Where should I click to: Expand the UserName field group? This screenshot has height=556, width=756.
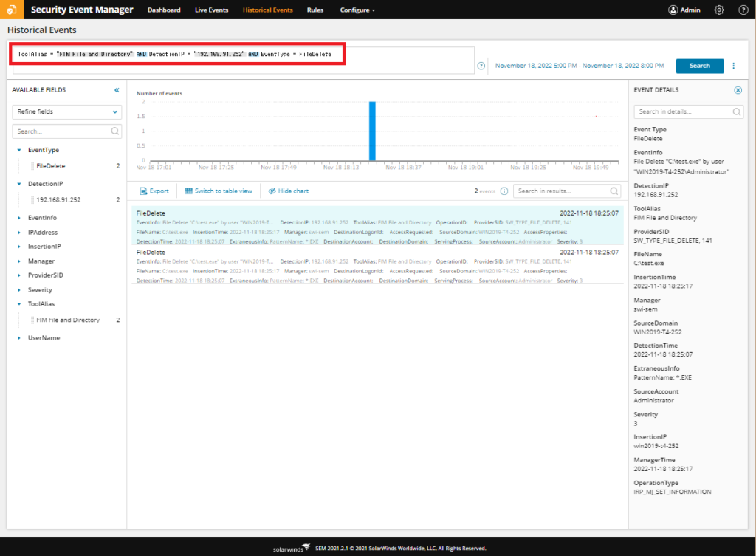[19, 338]
